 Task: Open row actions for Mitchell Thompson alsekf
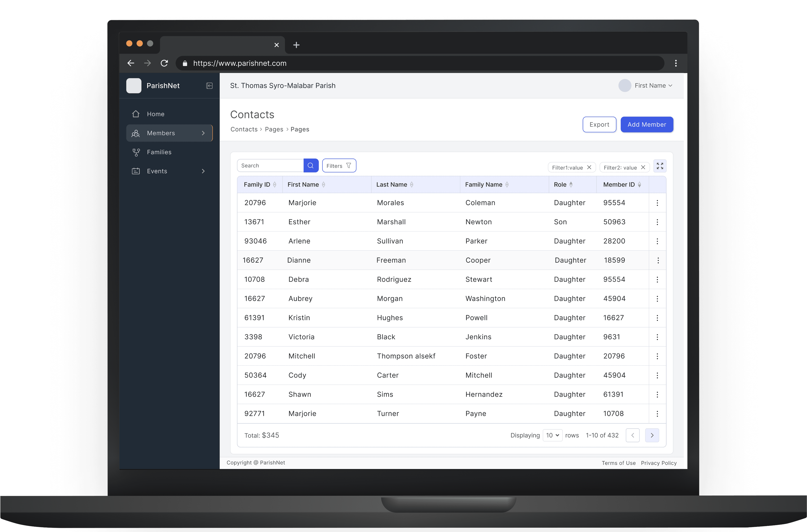[x=657, y=356]
